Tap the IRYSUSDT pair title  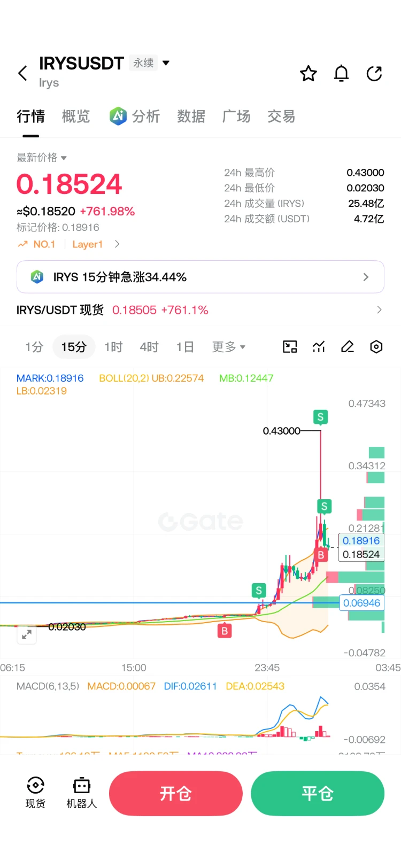[x=81, y=63]
